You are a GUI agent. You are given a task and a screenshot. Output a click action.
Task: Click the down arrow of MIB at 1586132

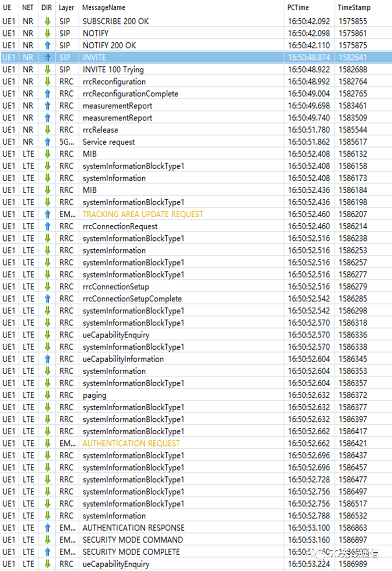[48, 154]
